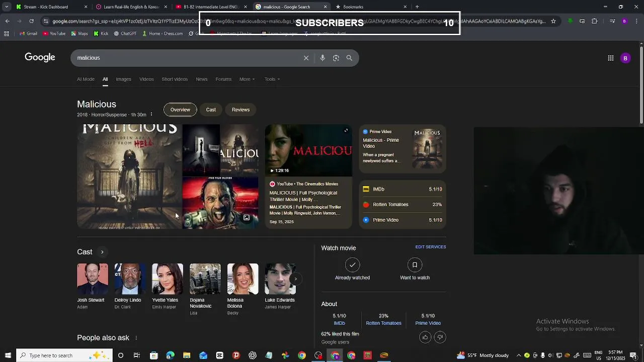Bookmark this page with star icon
The image size is (644, 362).
(553, 21)
